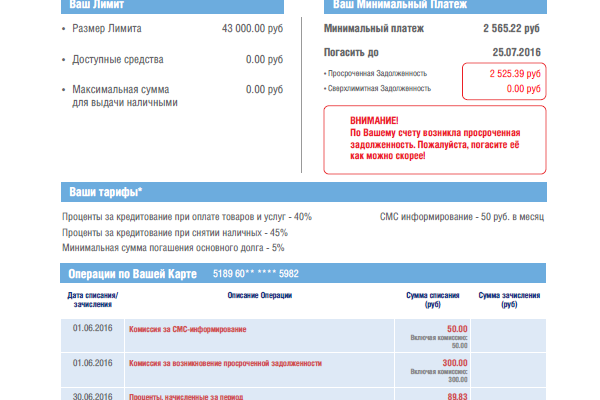
Task: Click the overdue debt amount 2 525.39 руб
Action: (x=515, y=74)
